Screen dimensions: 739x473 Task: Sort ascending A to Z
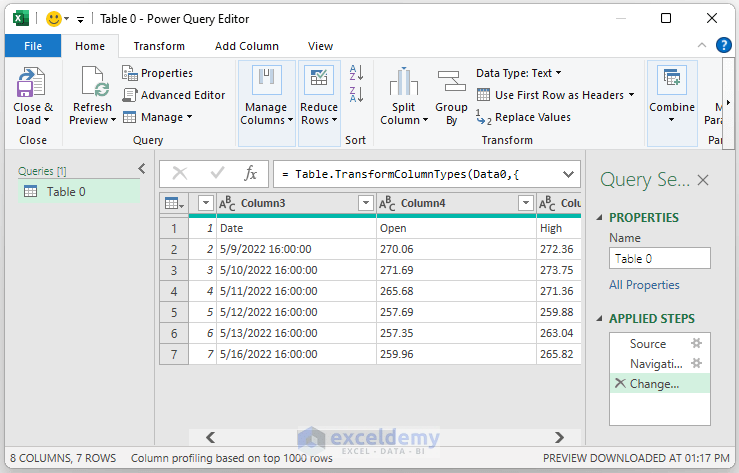point(356,73)
